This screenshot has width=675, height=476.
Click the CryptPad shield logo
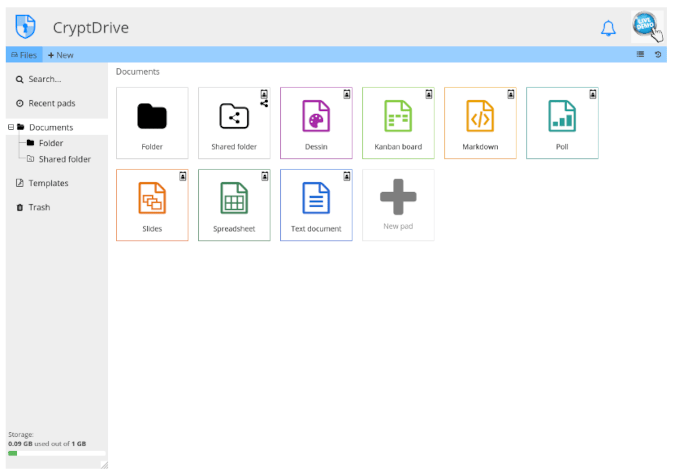click(x=27, y=27)
